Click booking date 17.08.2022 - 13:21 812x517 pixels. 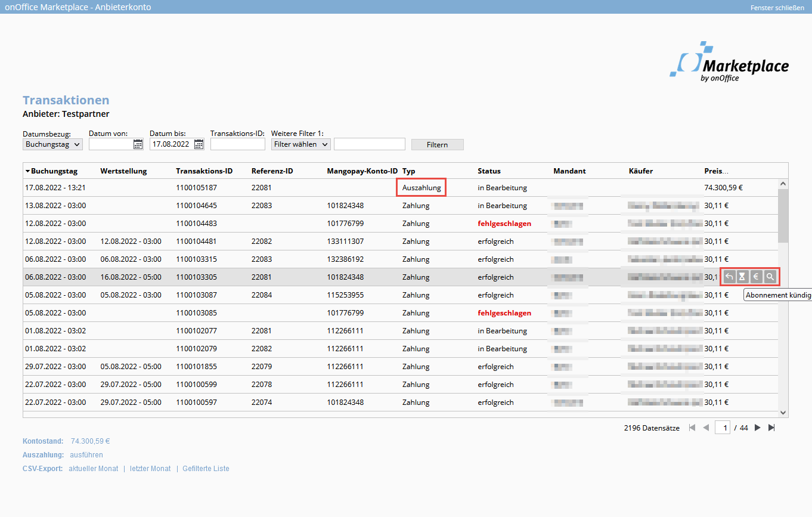pos(55,188)
